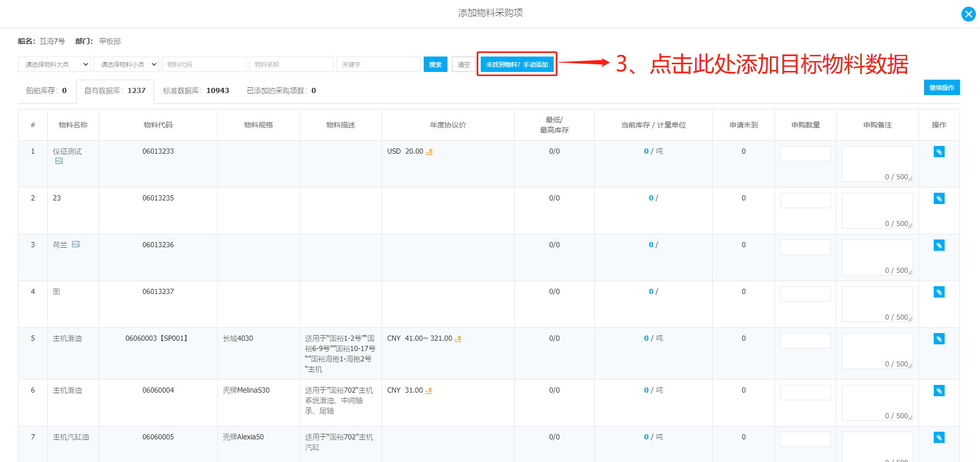Click 申购备注 textarea for row 06060004

point(877,403)
